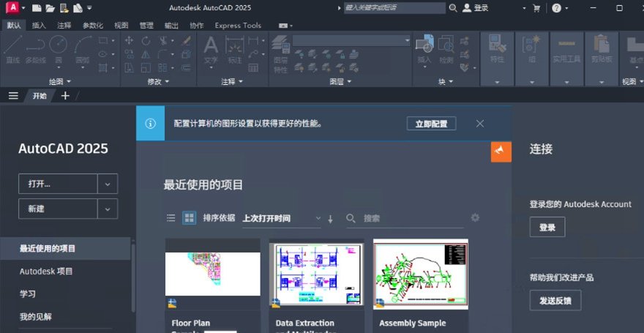The height and width of the screenshot is (333, 644).
Task: Expand the 块 (Block) panel
Action: tap(446, 82)
